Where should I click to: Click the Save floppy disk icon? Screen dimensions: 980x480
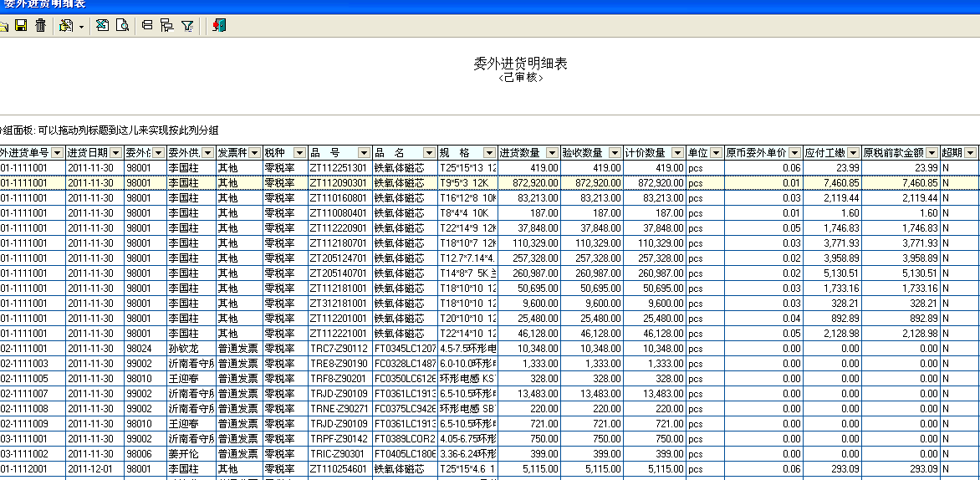click(x=22, y=26)
